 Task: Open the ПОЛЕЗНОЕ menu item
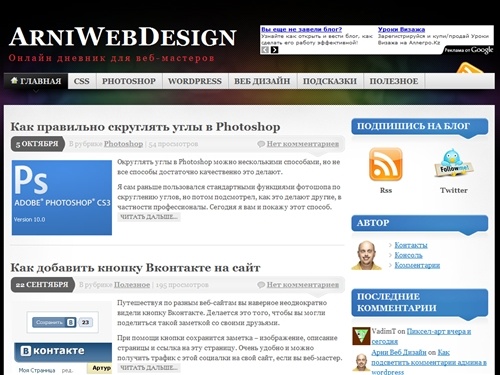394,81
